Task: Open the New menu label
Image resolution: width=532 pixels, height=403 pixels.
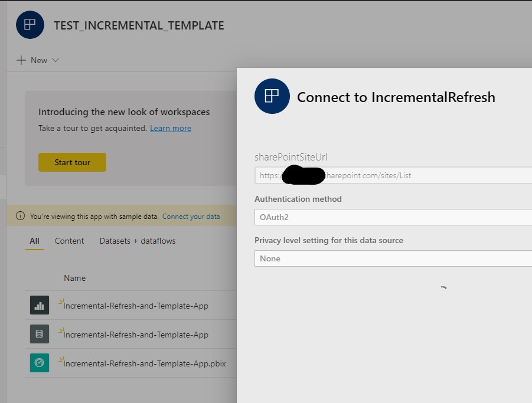Action: point(39,60)
